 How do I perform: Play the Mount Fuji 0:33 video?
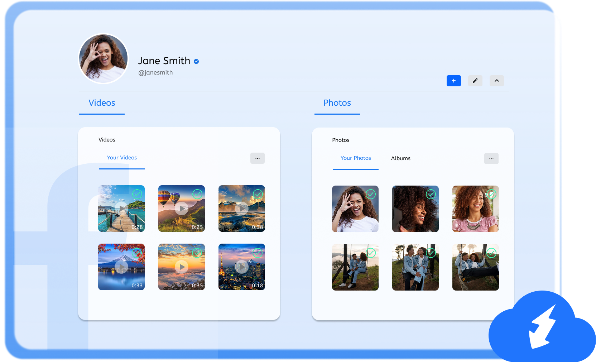click(x=121, y=267)
